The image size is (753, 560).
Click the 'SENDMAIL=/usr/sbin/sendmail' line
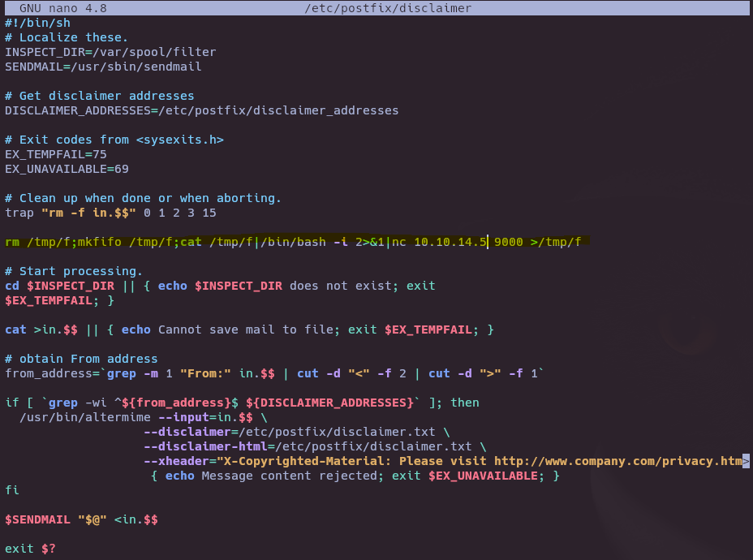point(103,67)
